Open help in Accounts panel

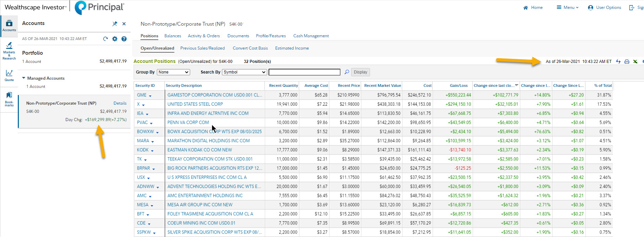tap(124, 39)
